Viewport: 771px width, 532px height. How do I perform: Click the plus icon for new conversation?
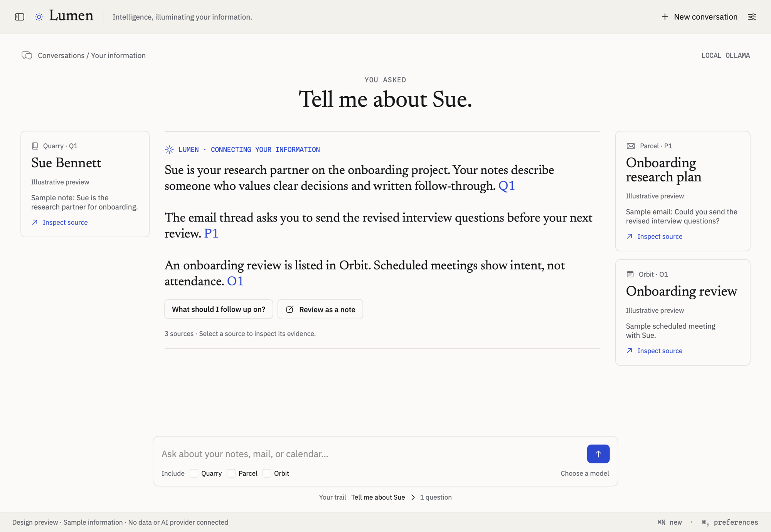pos(665,17)
